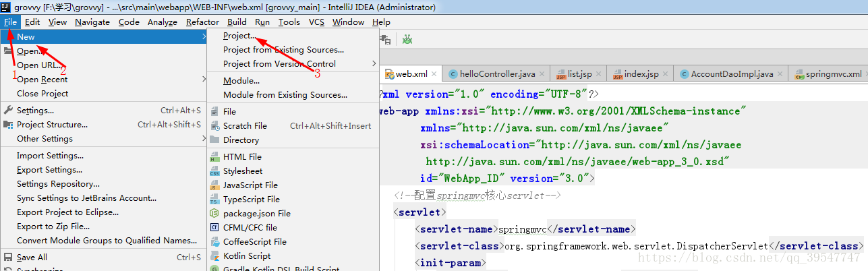This screenshot has height=271, width=868.
Task: Click the JSP icon on list.jsp tab
Action: pos(561,74)
